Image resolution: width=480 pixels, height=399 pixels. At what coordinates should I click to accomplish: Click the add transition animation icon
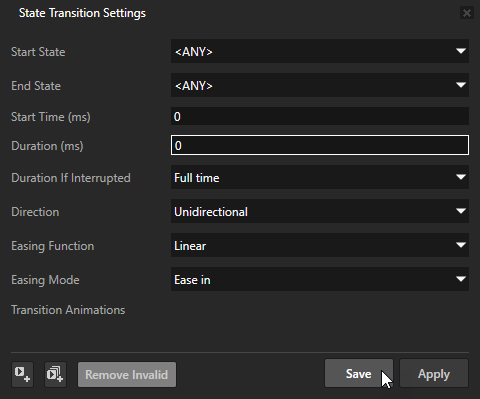pyautogui.click(x=22, y=374)
